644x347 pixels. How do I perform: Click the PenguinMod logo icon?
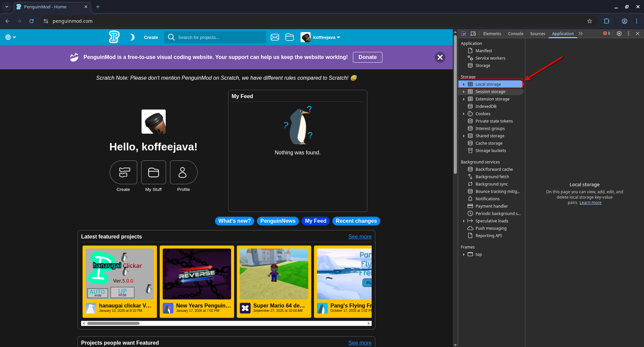click(x=114, y=37)
